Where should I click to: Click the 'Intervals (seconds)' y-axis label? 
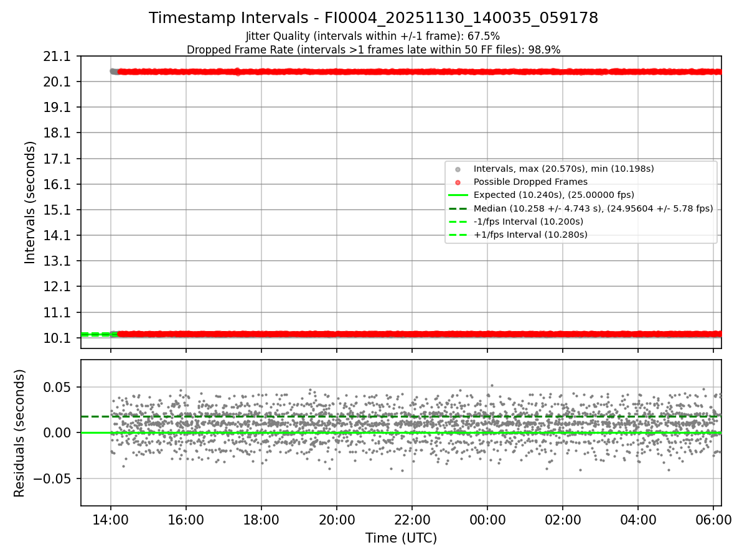[x=31, y=202]
